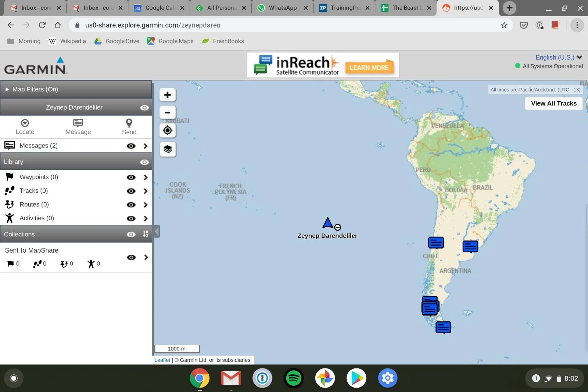This screenshot has height=392, width=588.
Task: Open the Google Maps bookmark
Action: point(170,41)
